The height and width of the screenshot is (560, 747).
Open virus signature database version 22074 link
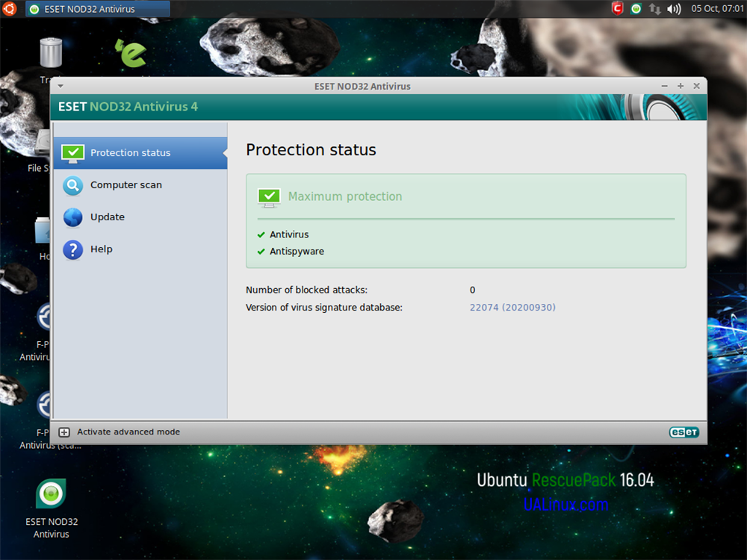point(512,308)
